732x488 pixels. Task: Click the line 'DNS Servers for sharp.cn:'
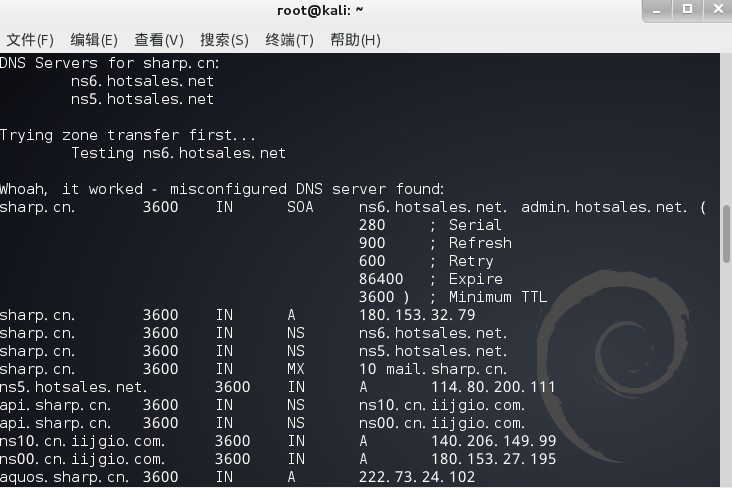click(110, 63)
